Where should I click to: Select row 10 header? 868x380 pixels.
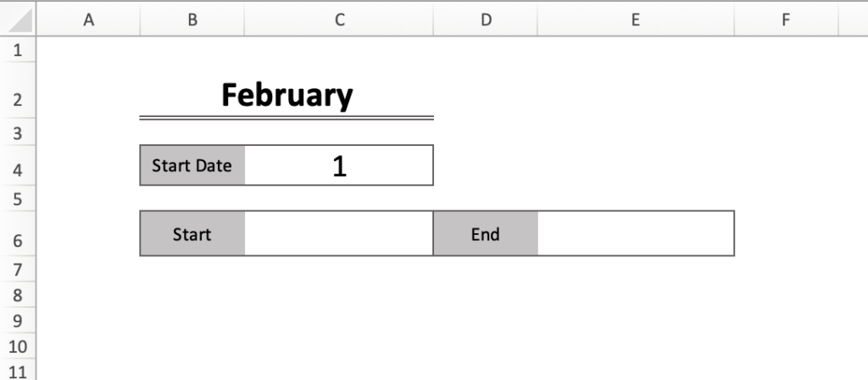[18, 346]
